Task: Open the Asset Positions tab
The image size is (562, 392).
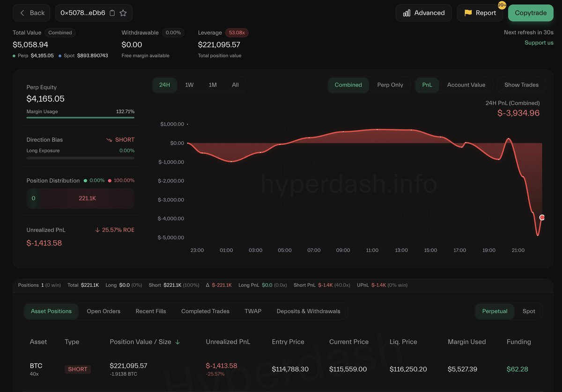Action: [51, 311]
